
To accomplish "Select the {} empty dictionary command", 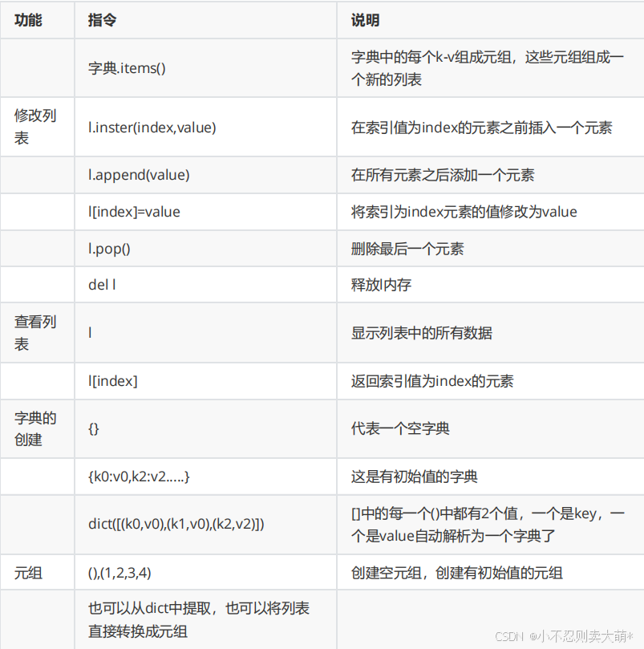I will [x=94, y=429].
